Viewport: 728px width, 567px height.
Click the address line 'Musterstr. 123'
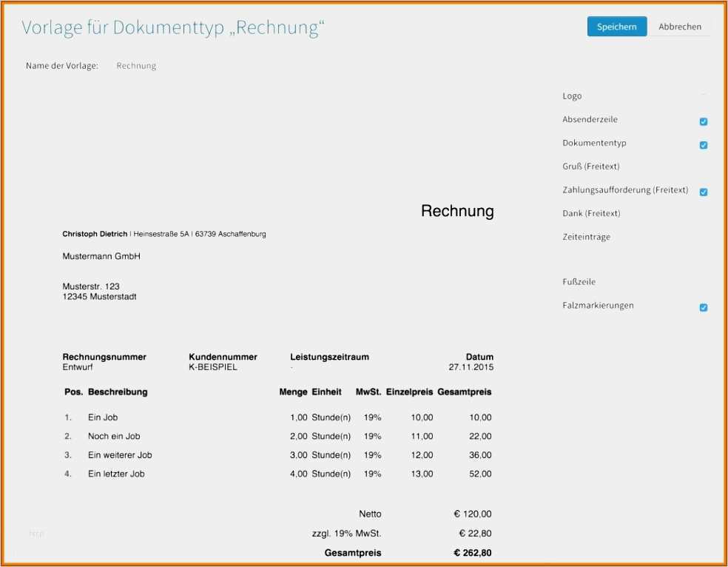(x=91, y=286)
